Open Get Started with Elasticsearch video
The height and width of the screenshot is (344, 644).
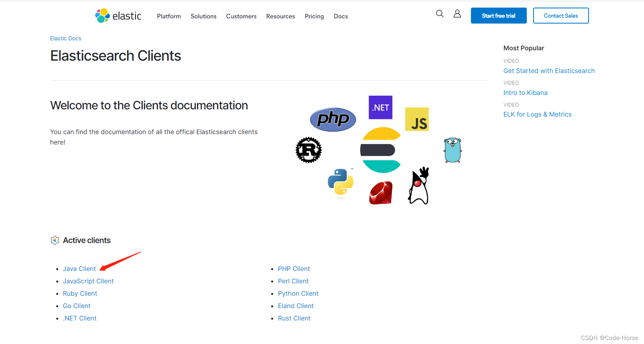pos(549,71)
